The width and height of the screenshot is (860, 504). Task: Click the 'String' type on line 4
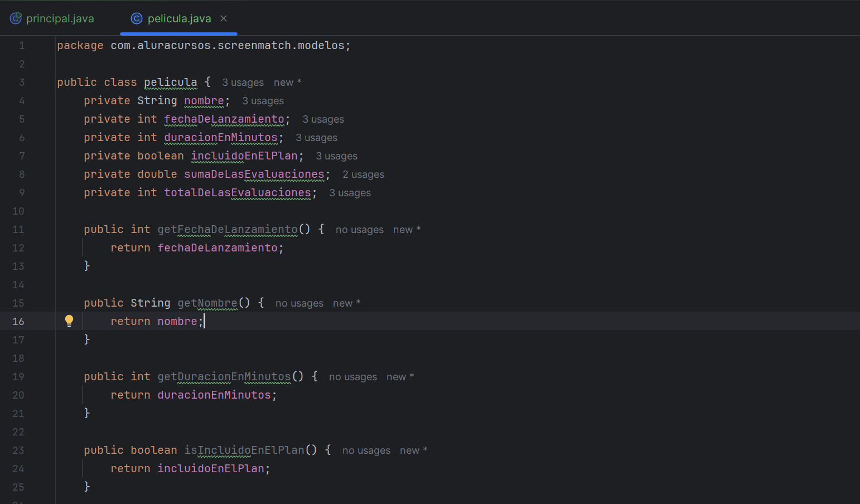[x=157, y=100]
